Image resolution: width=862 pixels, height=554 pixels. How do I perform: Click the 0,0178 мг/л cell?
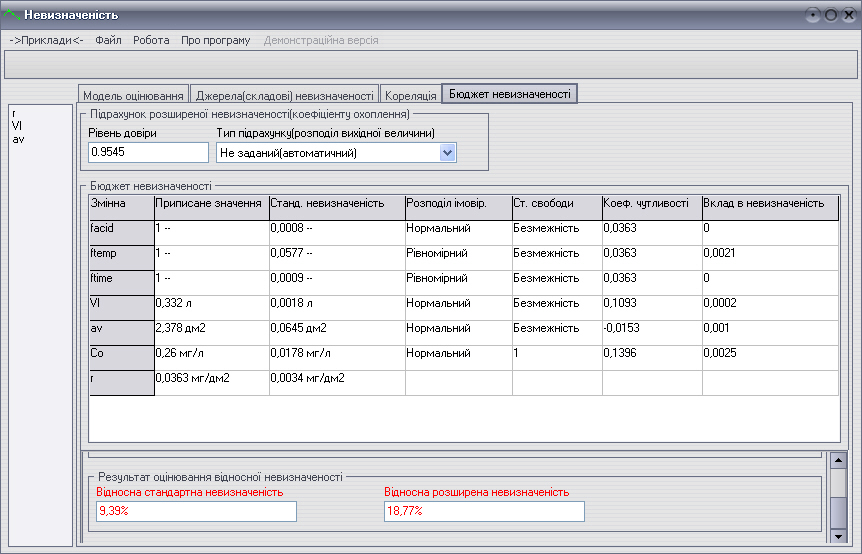pyautogui.click(x=337, y=358)
